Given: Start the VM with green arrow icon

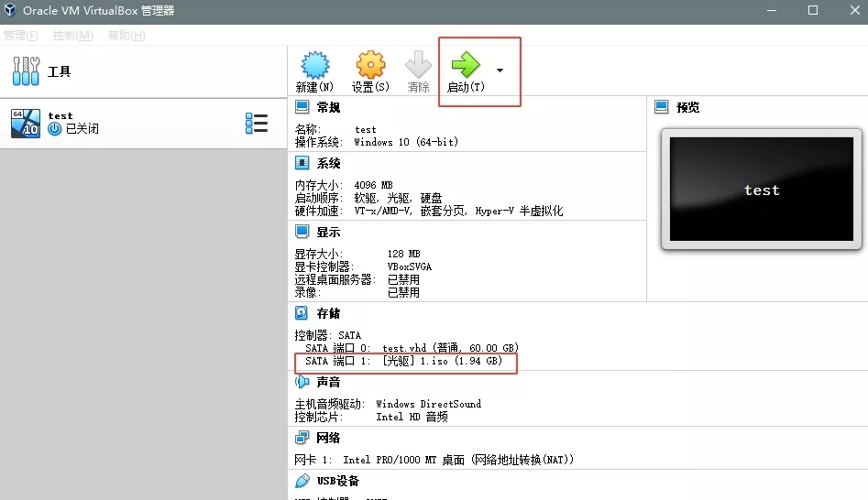Looking at the screenshot, I should pos(466,65).
